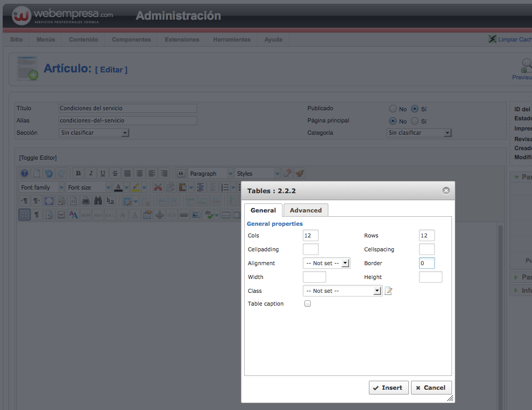Toggle italic formatting
The image size is (532, 410).
pos(91,174)
